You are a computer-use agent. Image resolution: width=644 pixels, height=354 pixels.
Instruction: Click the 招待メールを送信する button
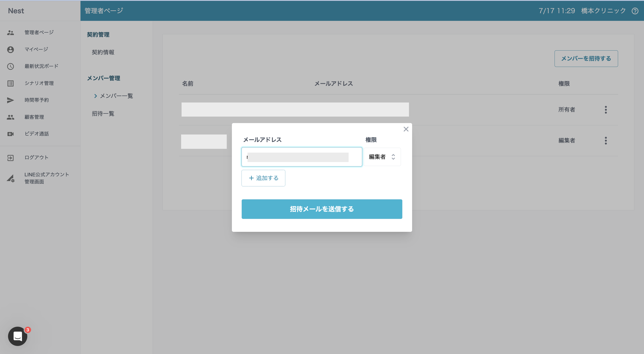click(x=322, y=209)
